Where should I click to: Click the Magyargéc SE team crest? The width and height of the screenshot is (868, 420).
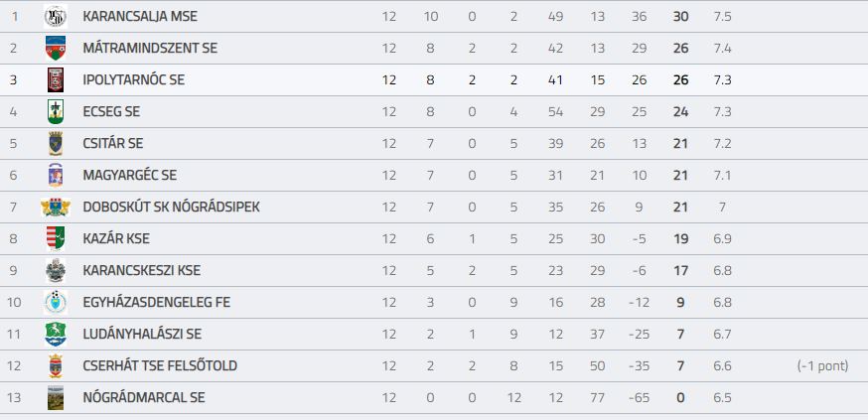tap(56, 176)
